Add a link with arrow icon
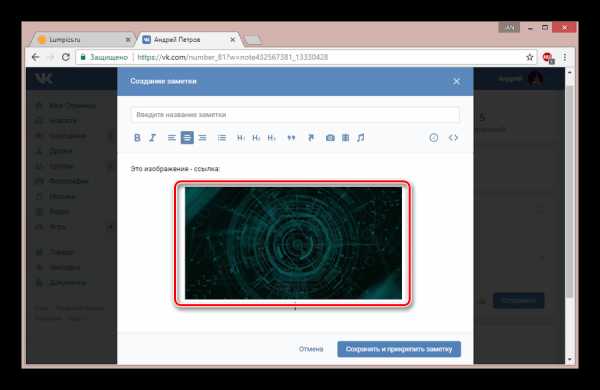The width and height of the screenshot is (600, 390). 311,138
